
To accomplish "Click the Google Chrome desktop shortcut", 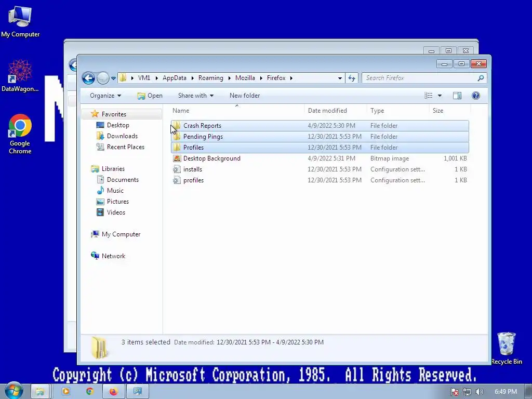I will [20, 134].
